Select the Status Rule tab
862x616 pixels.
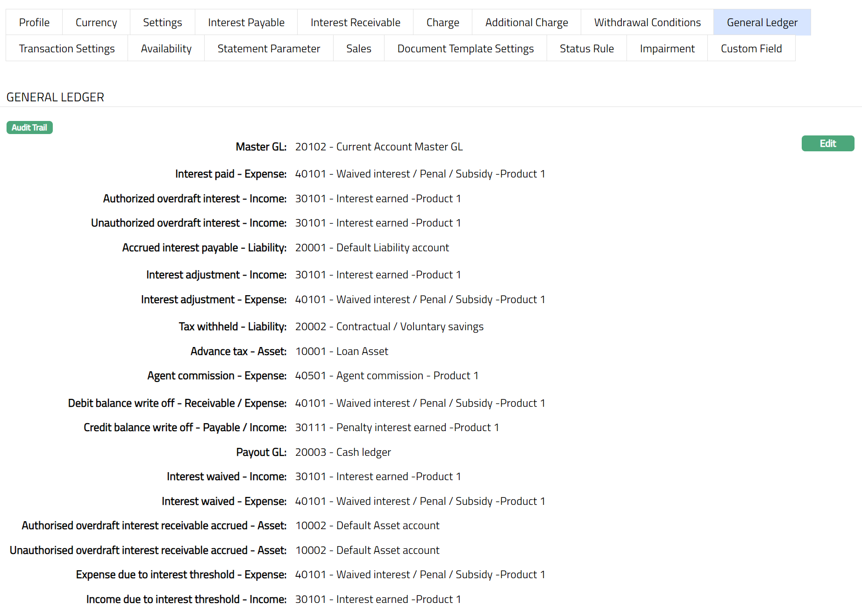(x=586, y=49)
